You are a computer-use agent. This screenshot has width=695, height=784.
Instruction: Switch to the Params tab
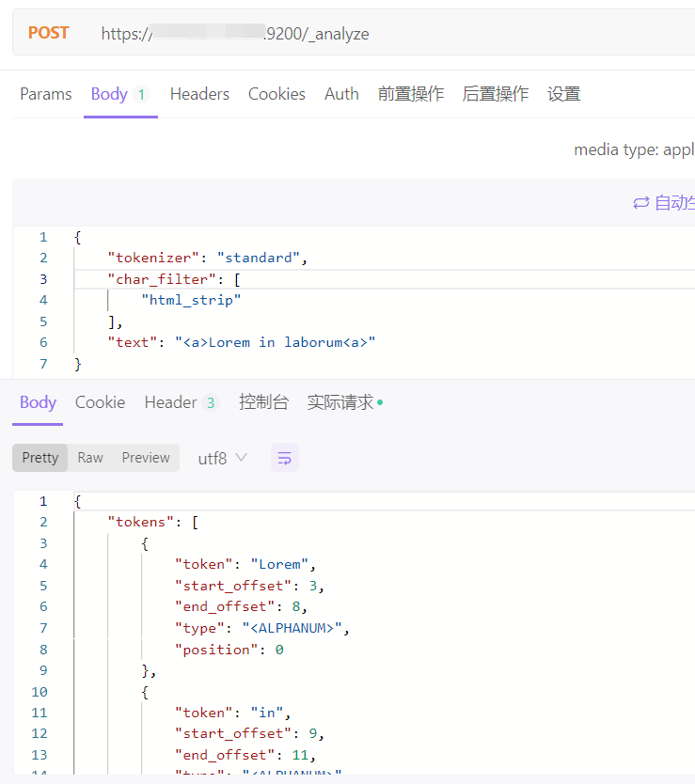46,94
